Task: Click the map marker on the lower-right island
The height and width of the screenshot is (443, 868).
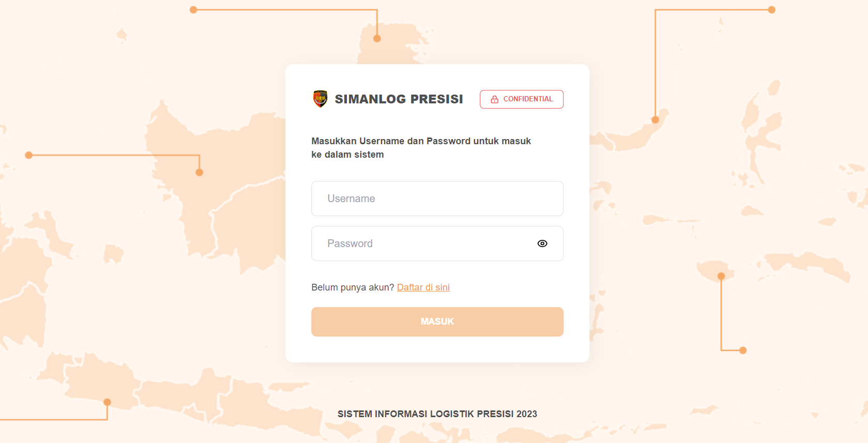Action: (x=721, y=276)
